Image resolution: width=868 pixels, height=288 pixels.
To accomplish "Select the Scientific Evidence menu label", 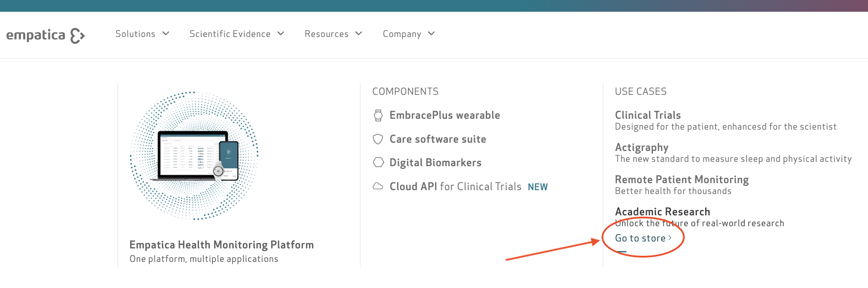I will 230,34.
